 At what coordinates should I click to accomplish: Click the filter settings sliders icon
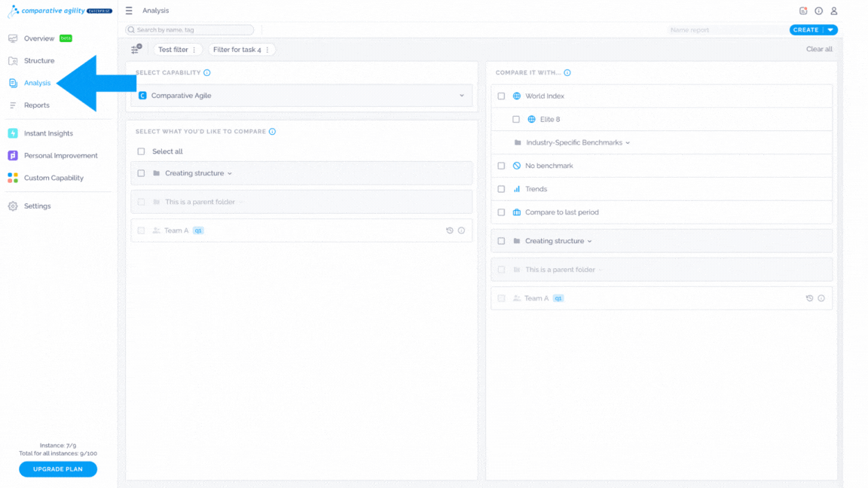pyautogui.click(x=136, y=49)
